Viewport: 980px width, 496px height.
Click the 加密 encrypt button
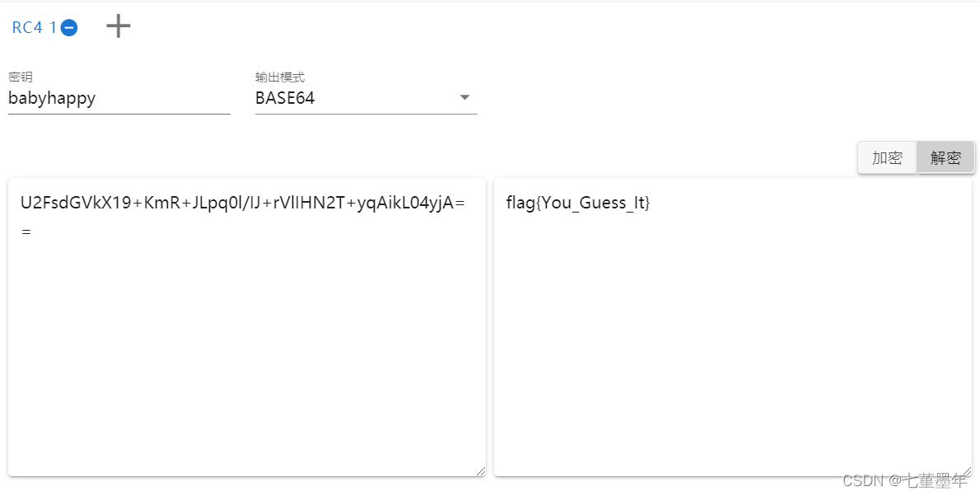[887, 157]
